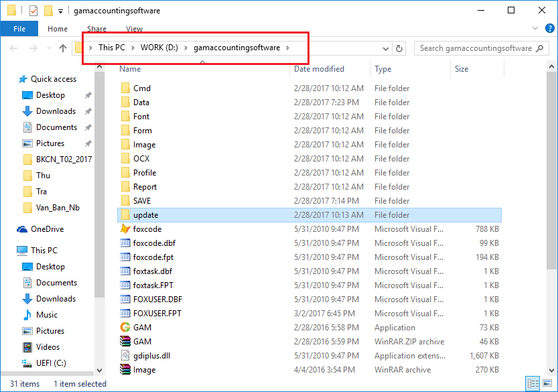The image size is (558, 392).
Task: Unpin Desktop from Quick access pin icon
Action: tap(88, 95)
